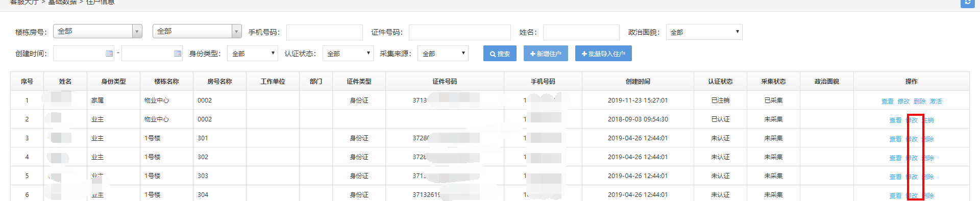Screen dimensions: 980x201
Task: Click the 工作单位 column header
Action: coord(273,82)
